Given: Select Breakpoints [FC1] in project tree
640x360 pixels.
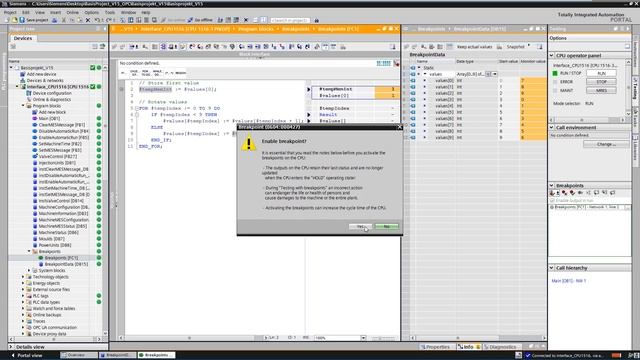Looking at the screenshot, I should [x=61, y=258].
